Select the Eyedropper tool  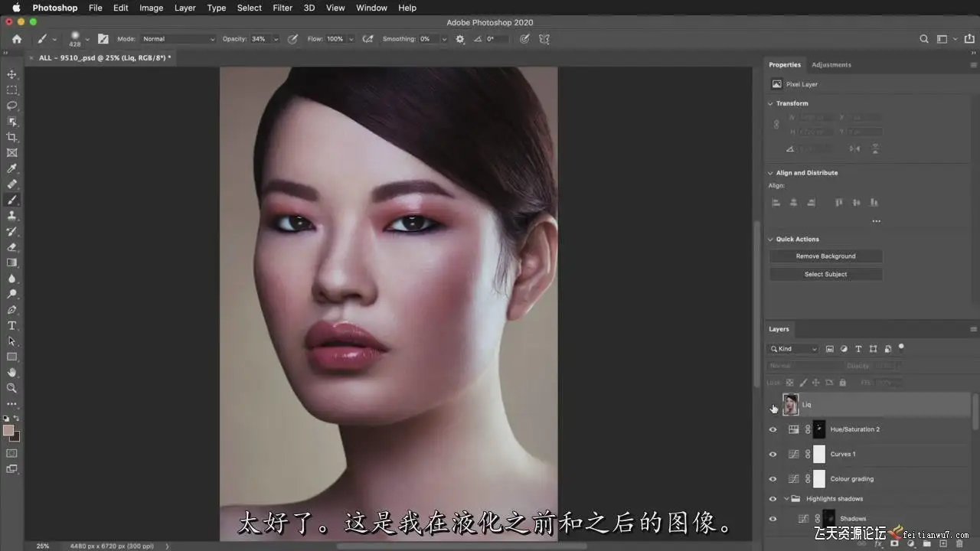coord(11,168)
